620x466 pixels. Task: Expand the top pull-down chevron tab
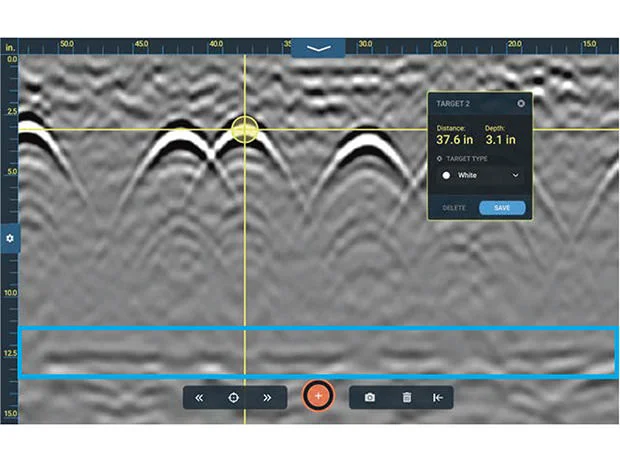tap(318, 48)
